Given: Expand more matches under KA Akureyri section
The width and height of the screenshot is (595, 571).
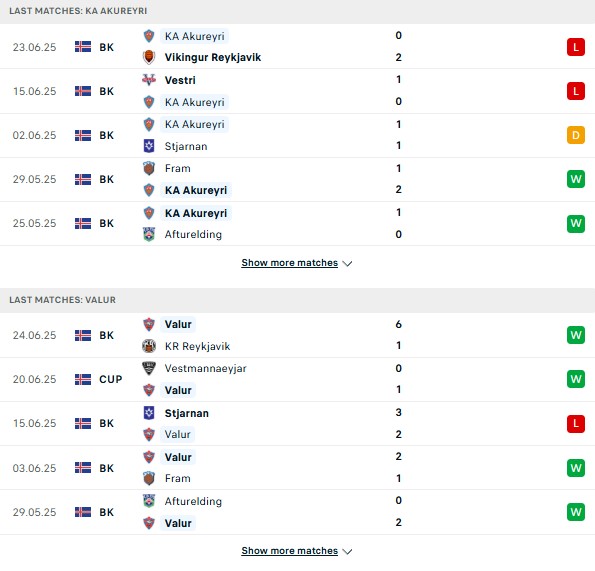Looking at the screenshot, I should click(290, 263).
